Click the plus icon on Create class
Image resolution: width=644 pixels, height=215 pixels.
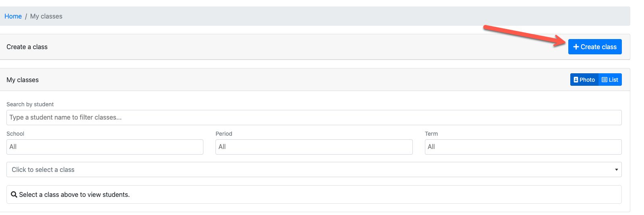click(x=576, y=47)
